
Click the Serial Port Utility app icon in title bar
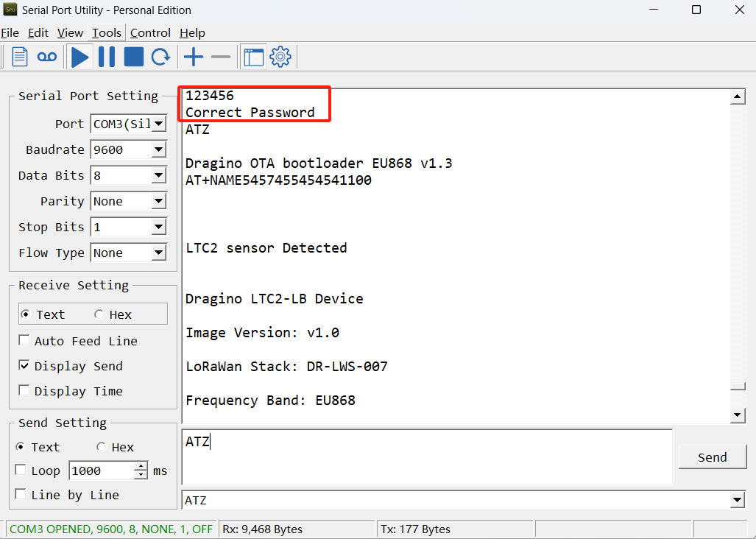(x=10, y=9)
